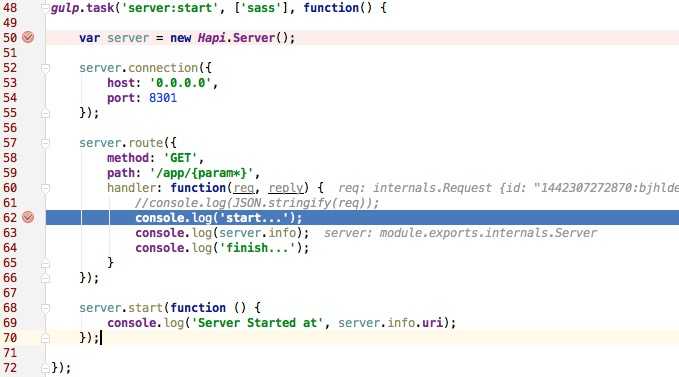Click the uri property on line 69
Screen dimensions: 679x377
[432, 323]
